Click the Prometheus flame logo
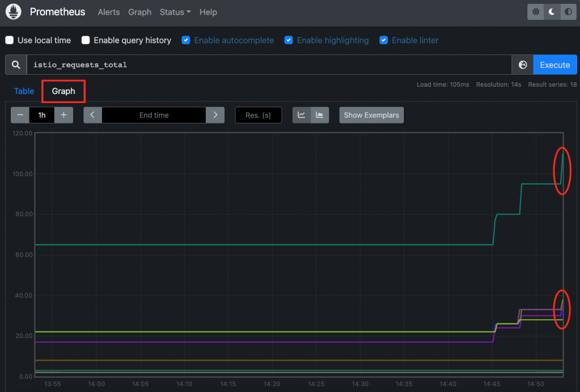Viewport: 580px width, 392px height. (x=14, y=11)
